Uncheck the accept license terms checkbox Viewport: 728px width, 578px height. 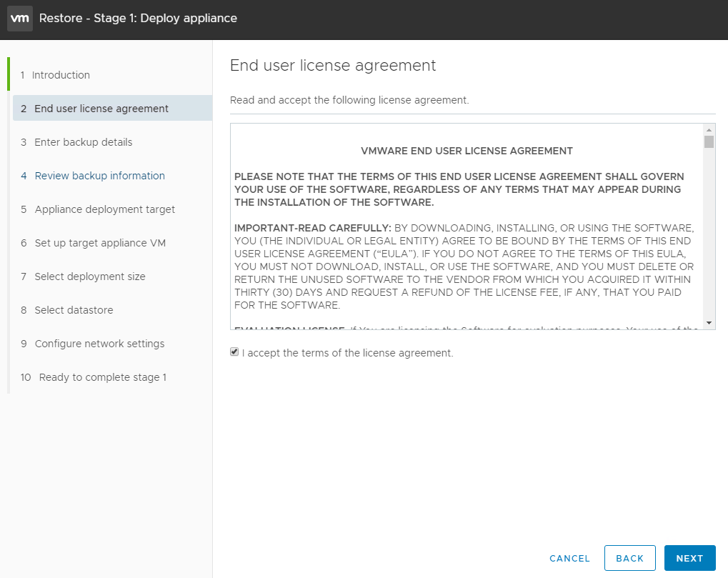tap(234, 352)
